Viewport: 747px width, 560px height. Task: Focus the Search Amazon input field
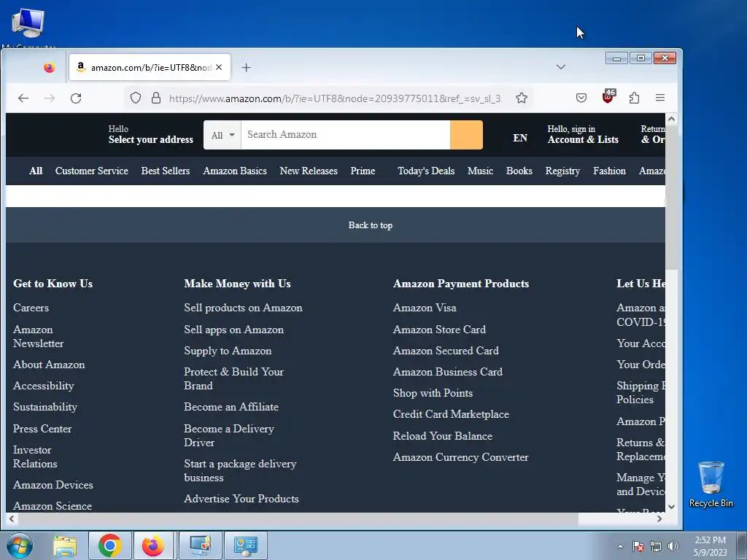pyautogui.click(x=345, y=135)
